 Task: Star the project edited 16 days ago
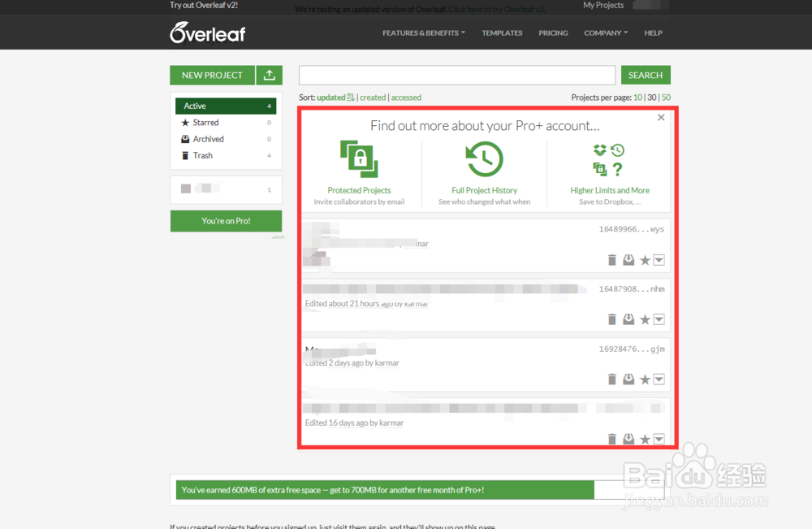(645, 440)
